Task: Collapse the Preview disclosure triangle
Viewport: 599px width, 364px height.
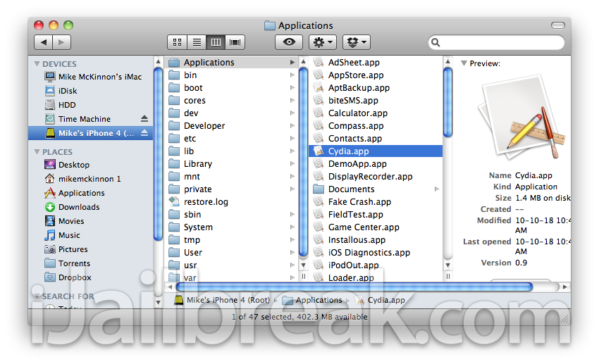Action: pos(464,63)
